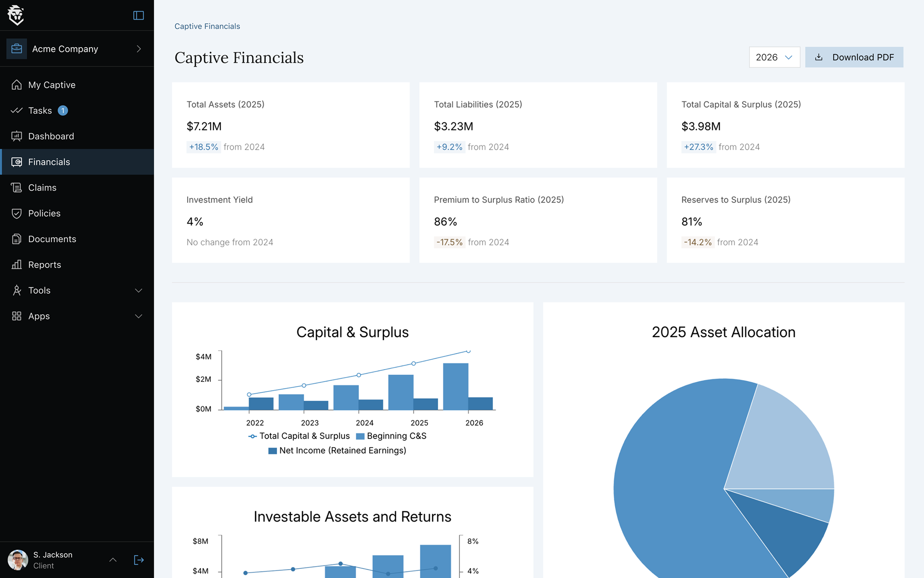Click the S. Jackson profile avatar
The width and height of the screenshot is (924, 578).
(x=18, y=560)
